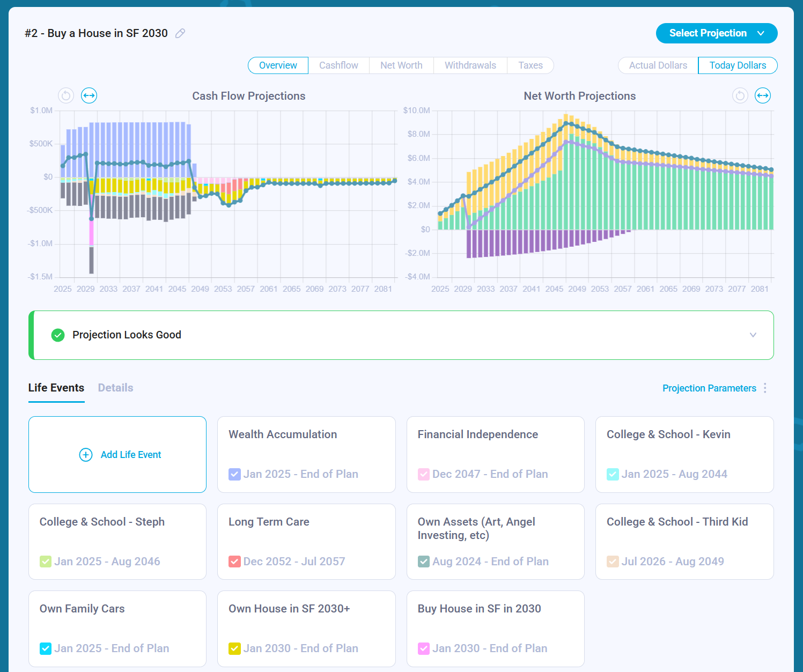Expand the Projection Looks Good panel chevron
The height and width of the screenshot is (672, 803).
(x=753, y=335)
